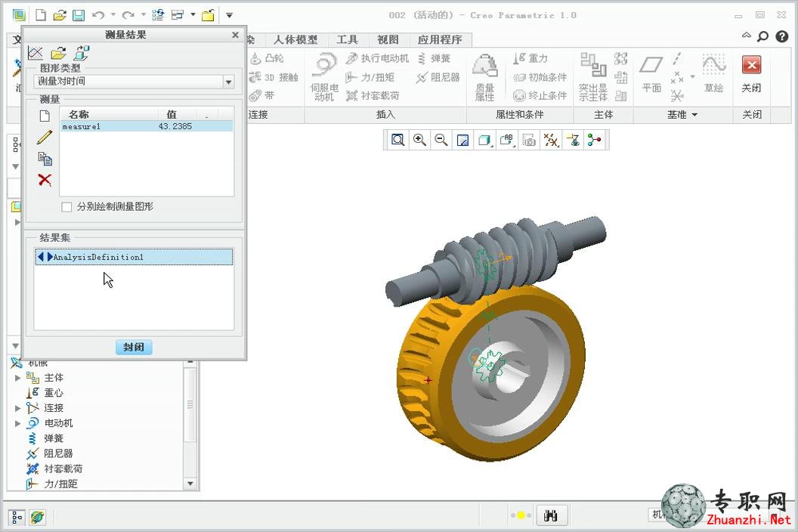Click the Zoom Out magnifier icon
This screenshot has height=532, width=798.
click(x=441, y=140)
